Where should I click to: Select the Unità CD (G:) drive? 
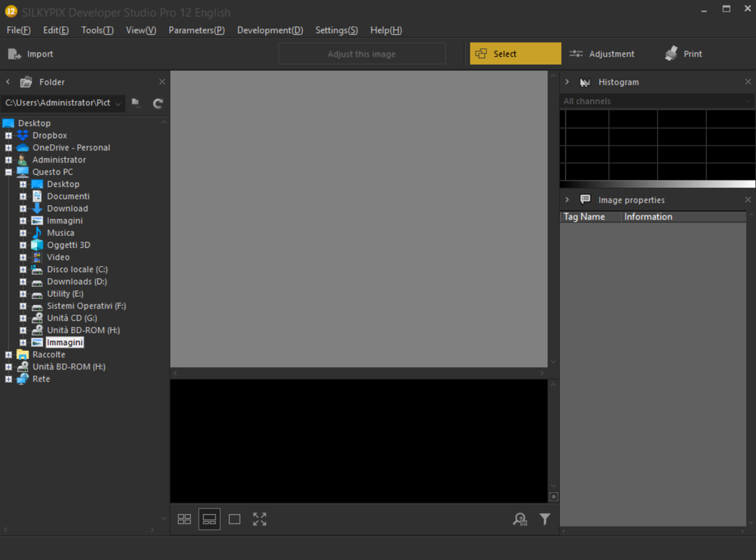(x=72, y=318)
